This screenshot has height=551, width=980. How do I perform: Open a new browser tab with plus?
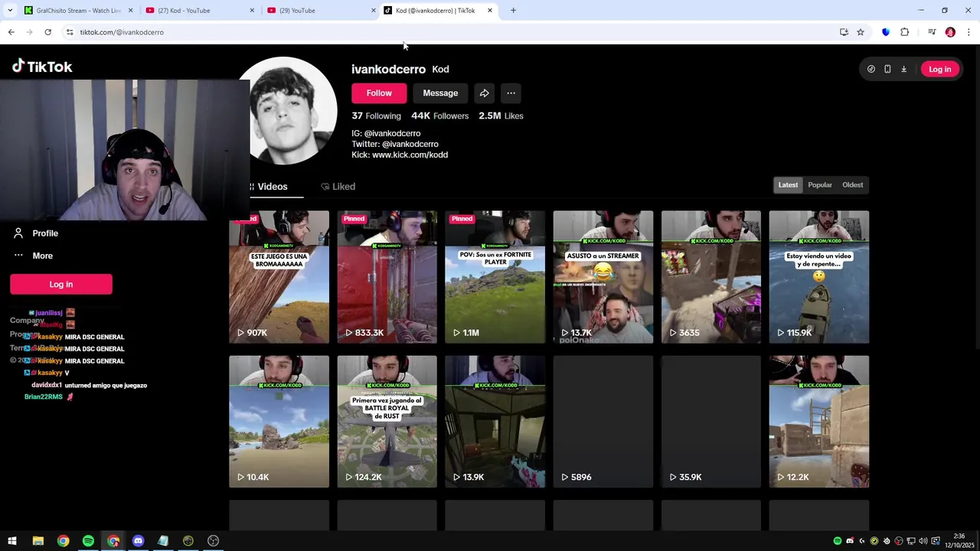point(513,10)
